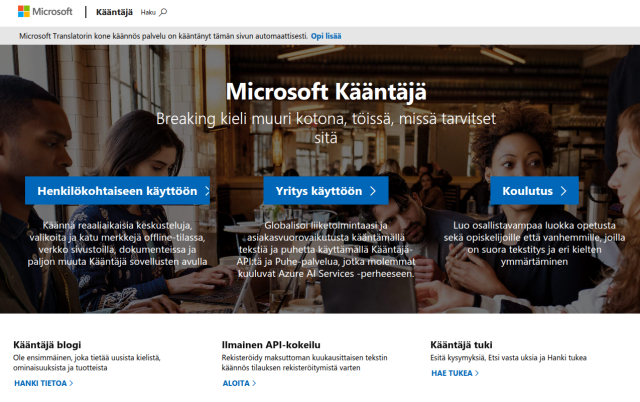
Task: Select the Kääntäjä blogi heading
Action: [x=47, y=344]
